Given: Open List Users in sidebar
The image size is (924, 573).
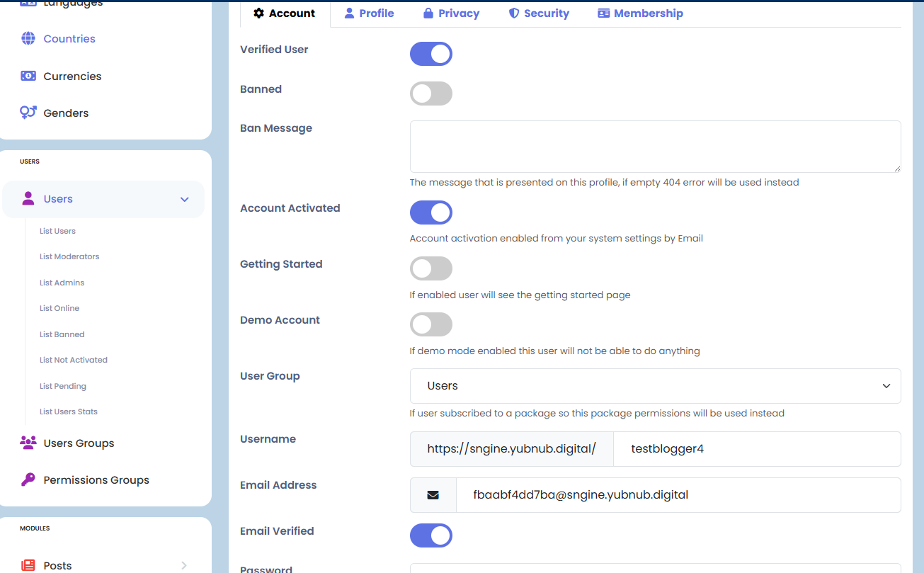Looking at the screenshot, I should (57, 231).
